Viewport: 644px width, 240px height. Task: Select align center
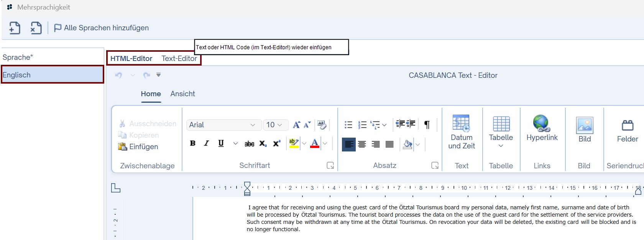tap(362, 144)
